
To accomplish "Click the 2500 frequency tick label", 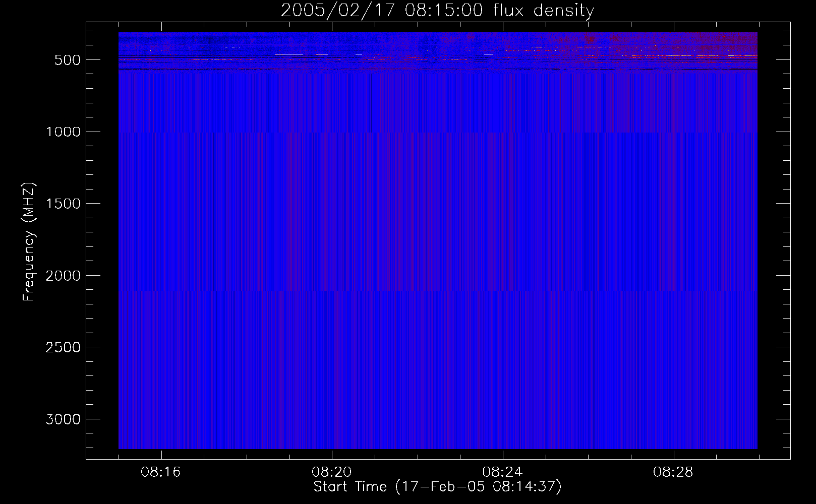I will pyautogui.click(x=63, y=348).
